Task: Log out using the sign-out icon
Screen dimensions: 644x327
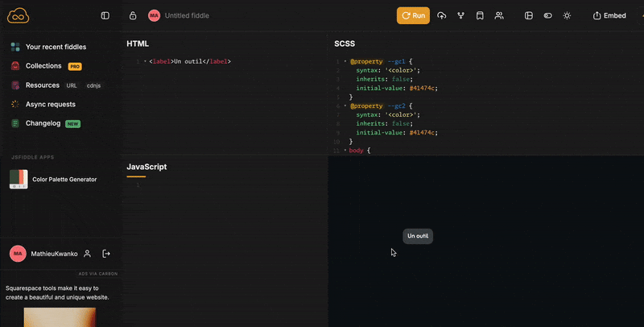Action: click(x=106, y=254)
